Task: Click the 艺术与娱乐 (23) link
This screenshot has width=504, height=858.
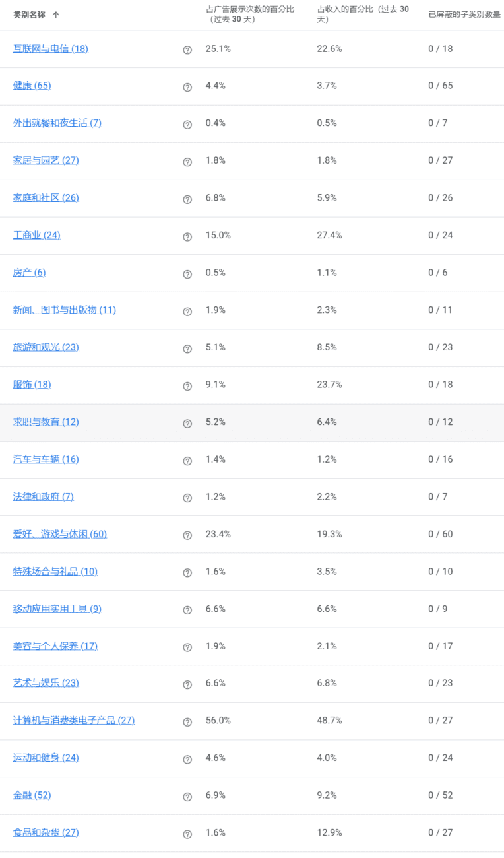Action: click(x=46, y=683)
